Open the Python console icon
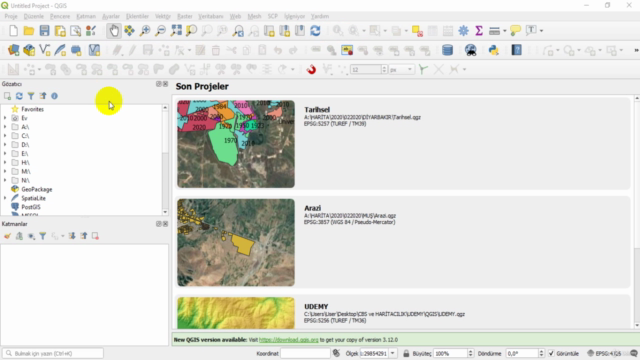 [x=493, y=50]
